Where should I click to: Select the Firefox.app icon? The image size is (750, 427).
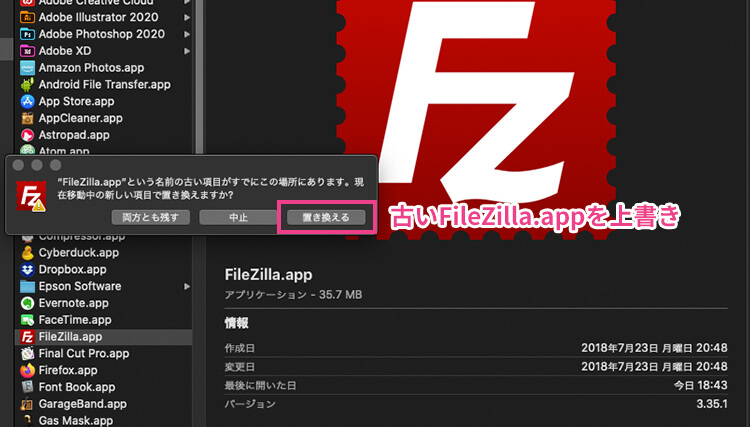[27, 370]
